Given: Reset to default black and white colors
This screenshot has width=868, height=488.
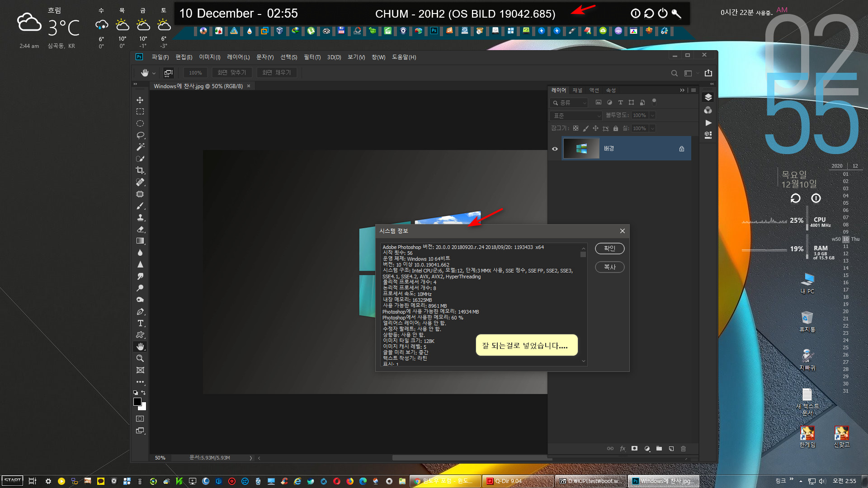Looking at the screenshot, I should coord(135,393).
